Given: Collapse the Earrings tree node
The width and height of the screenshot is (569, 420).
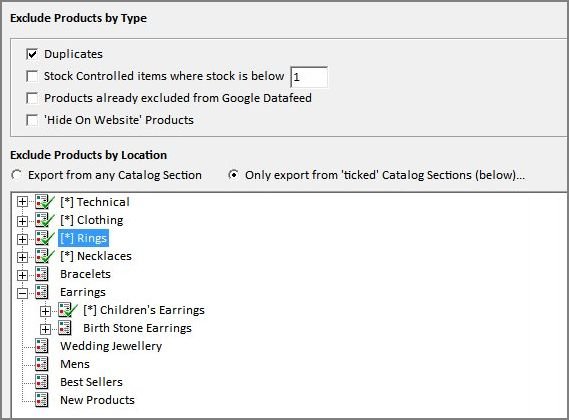Looking at the screenshot, I should click(x=22, y=293).
